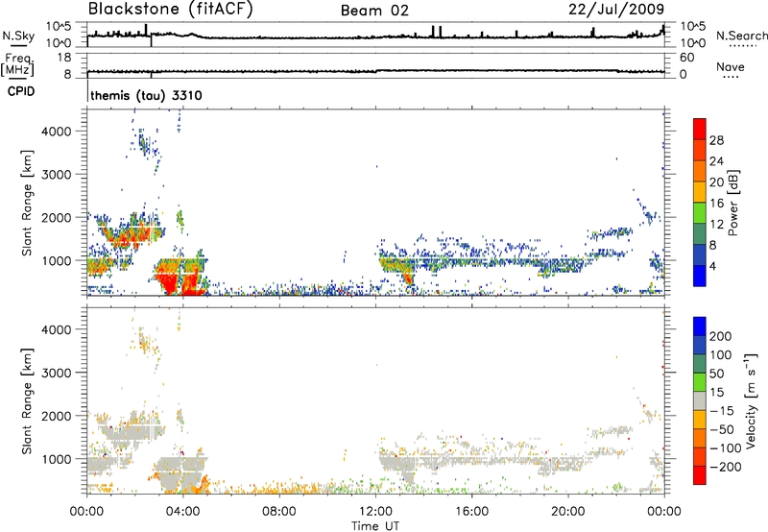This screenshot has width=768, height=532.
Task: Select the "60" Nave axis value
Action: tap(686, 58)
